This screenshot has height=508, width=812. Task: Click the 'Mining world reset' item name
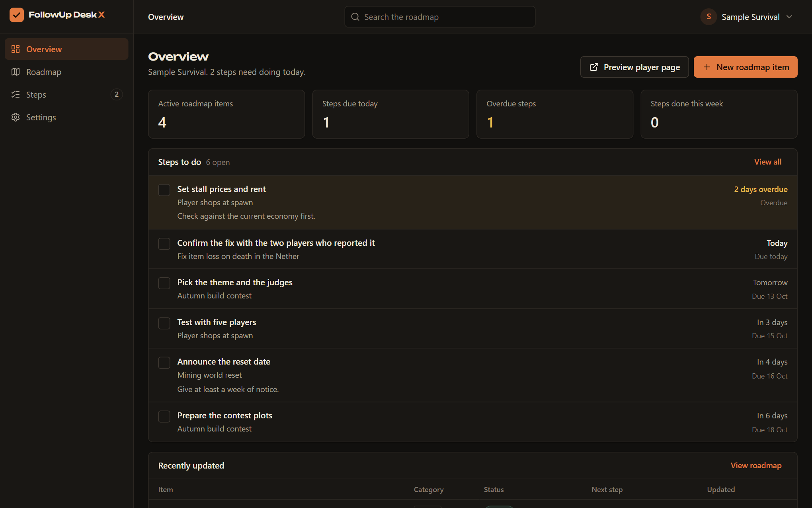click(x=209, y=375)
